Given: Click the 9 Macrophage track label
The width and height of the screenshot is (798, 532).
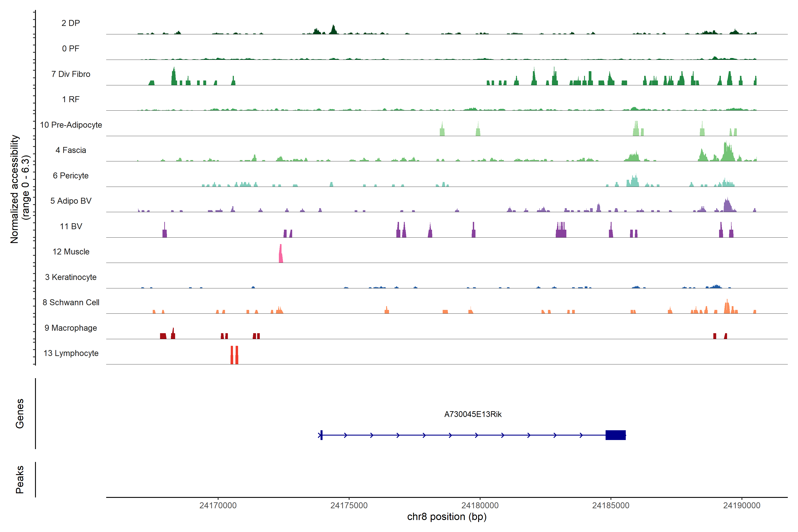Looking at the screenshot, I should tap(70, 328).
